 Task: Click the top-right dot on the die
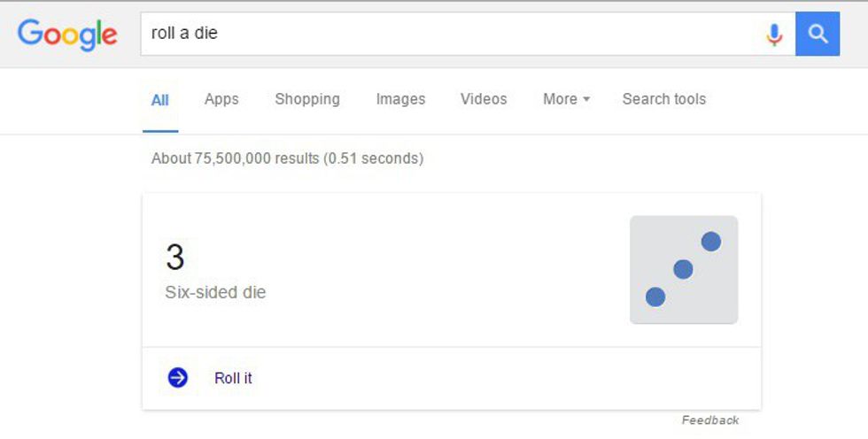(x=710, y=242)
